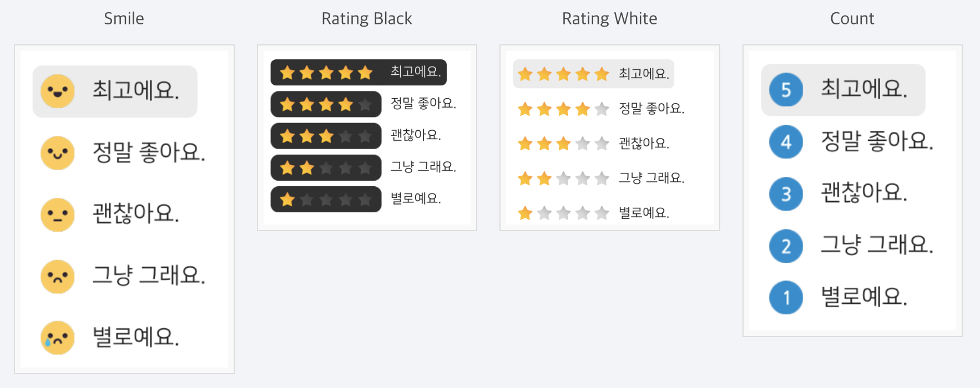Choose the three-star black rating bar
The width and height of the screenshot is (980, 388).
[326, 136]
